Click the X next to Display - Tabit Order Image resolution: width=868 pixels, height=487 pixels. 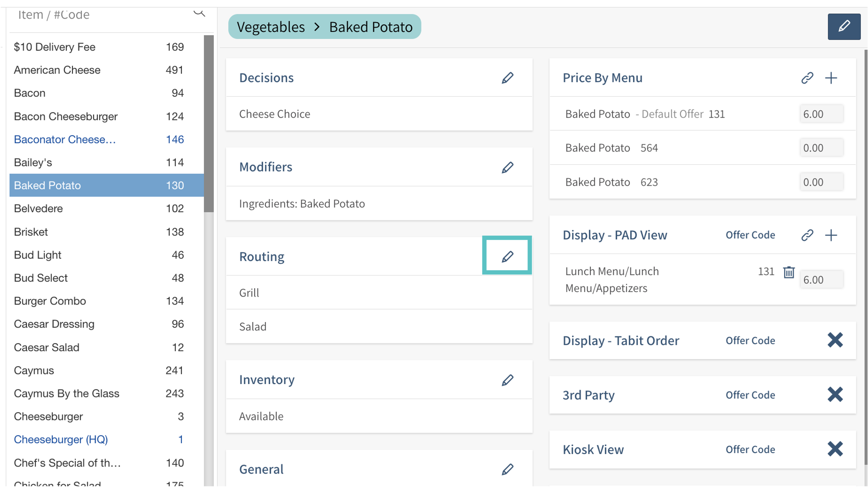coord(835,340)
